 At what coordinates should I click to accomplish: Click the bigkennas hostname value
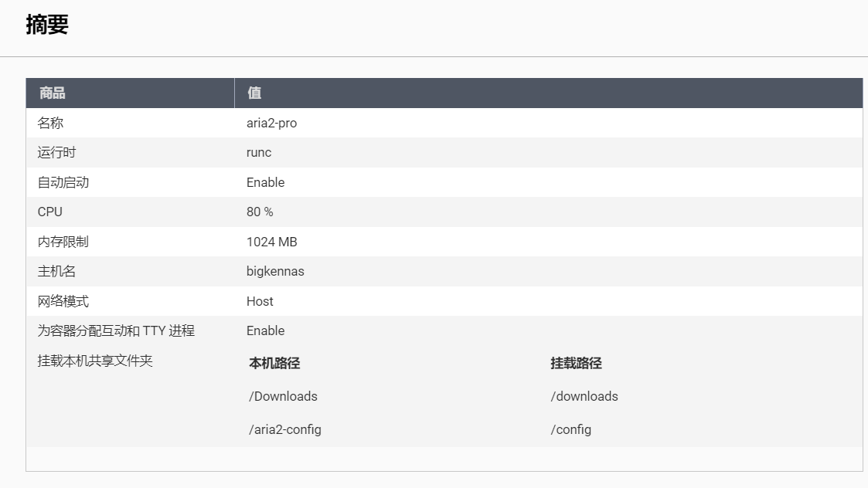[x=275, y=272]
